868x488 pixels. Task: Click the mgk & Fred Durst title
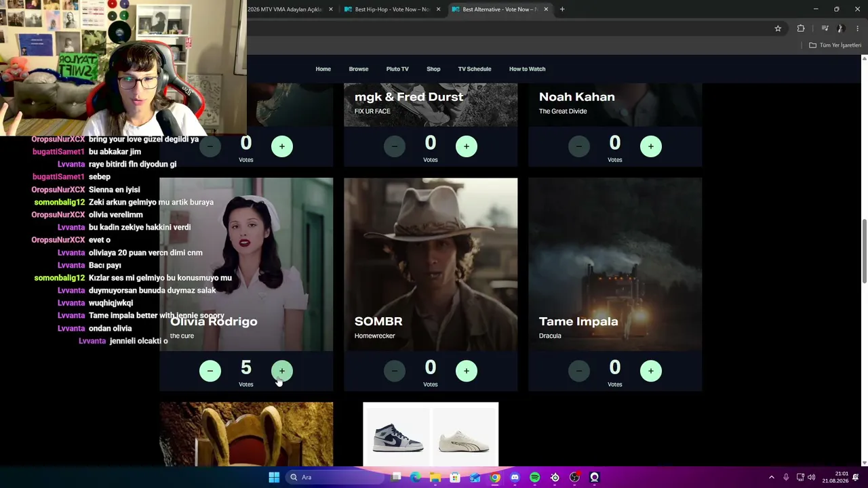[x=409, y=97]
